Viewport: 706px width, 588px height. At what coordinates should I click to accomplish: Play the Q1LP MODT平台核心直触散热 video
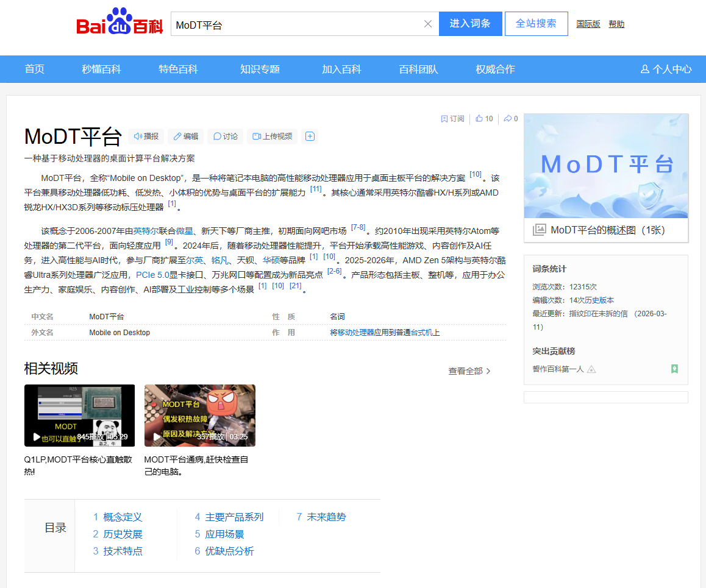pos(80,415)
